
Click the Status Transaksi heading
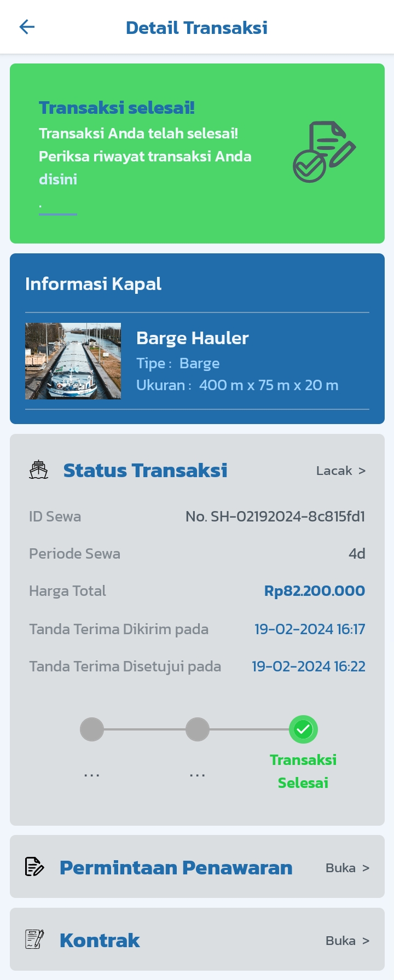click(x=145, y=470)
